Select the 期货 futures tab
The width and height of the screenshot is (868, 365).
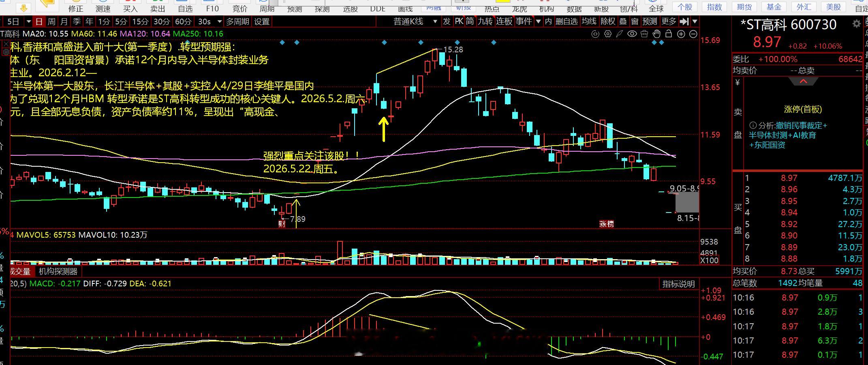744,7
